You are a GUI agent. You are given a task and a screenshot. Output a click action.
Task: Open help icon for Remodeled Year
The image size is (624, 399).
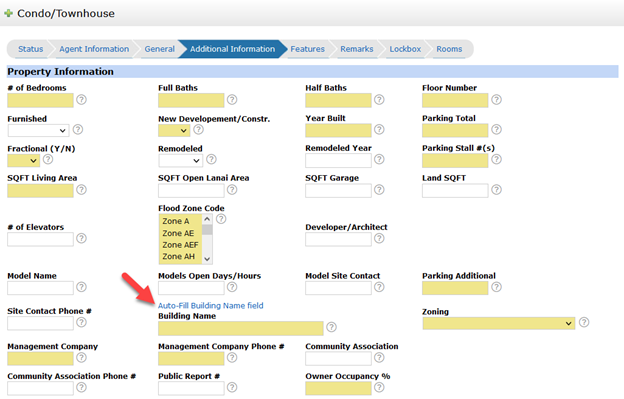tap(379, 159)
